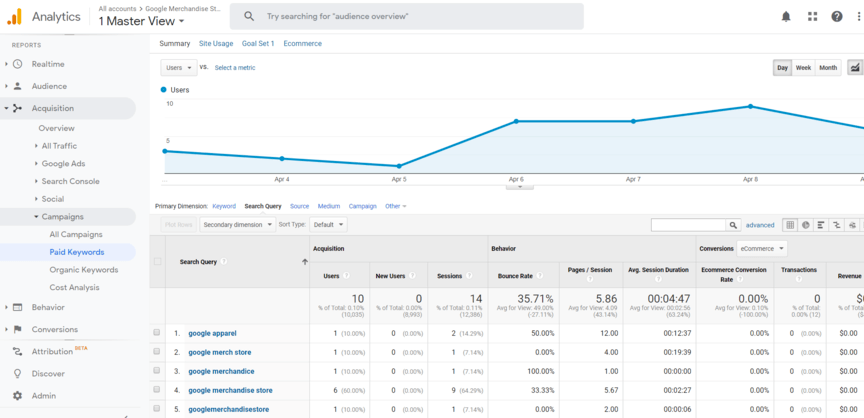
Task: Switch to line chart view icon
Action: click(x=856, y=68)
